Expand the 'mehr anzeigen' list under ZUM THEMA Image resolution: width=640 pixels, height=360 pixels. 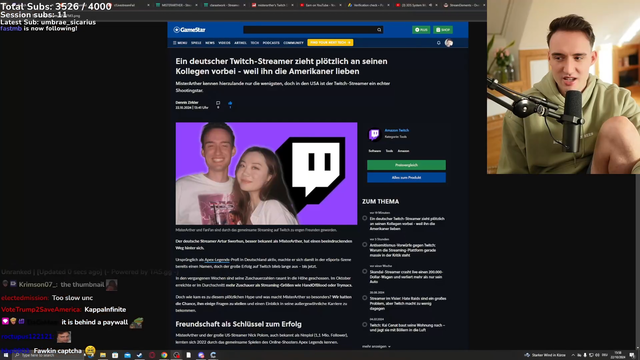click(376, 347)
